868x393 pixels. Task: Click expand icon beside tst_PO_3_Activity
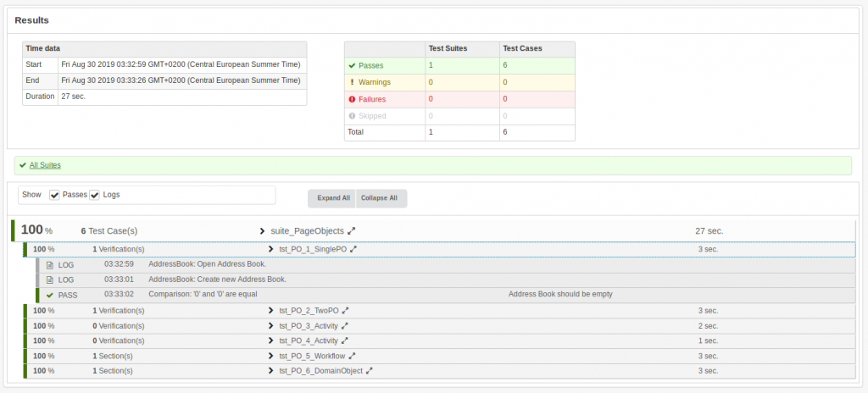click(x=345, y=325)
